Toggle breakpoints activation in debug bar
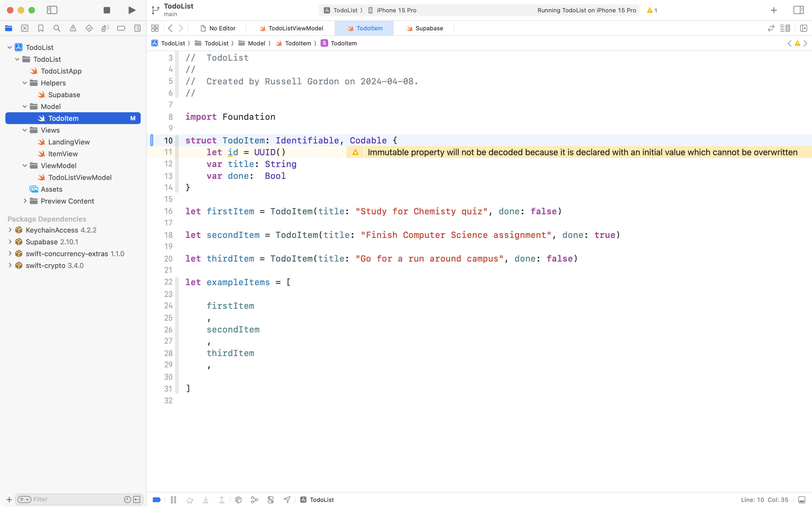 click(156, 499)
